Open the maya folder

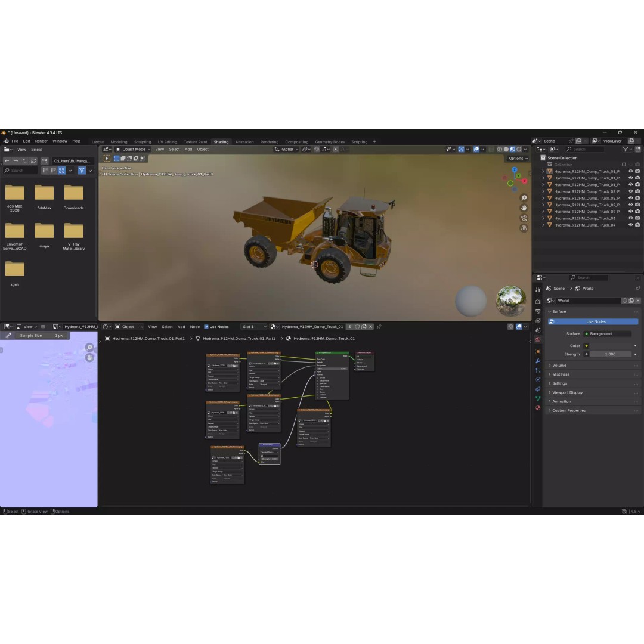[x=44, y=236]
